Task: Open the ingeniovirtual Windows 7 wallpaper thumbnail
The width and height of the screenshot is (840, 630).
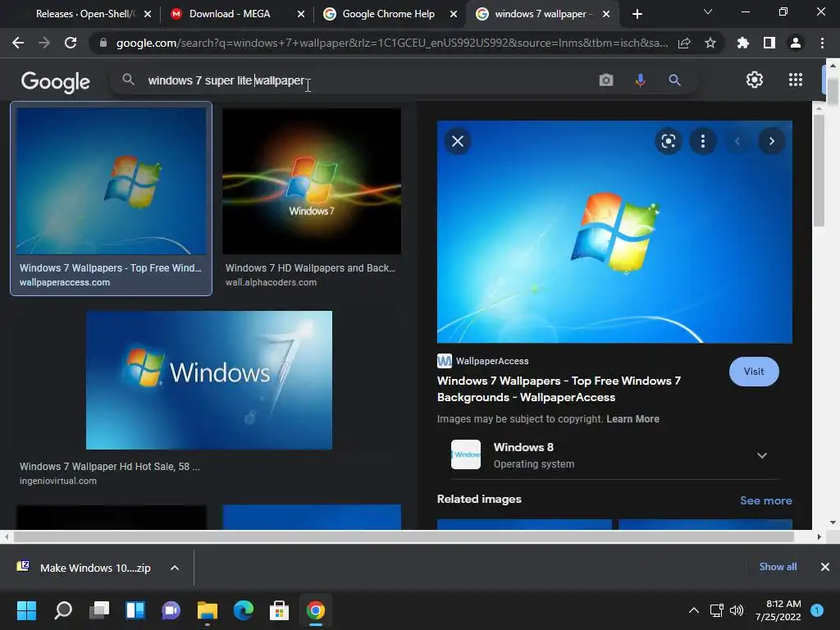Action: click(x=209, y=380)
